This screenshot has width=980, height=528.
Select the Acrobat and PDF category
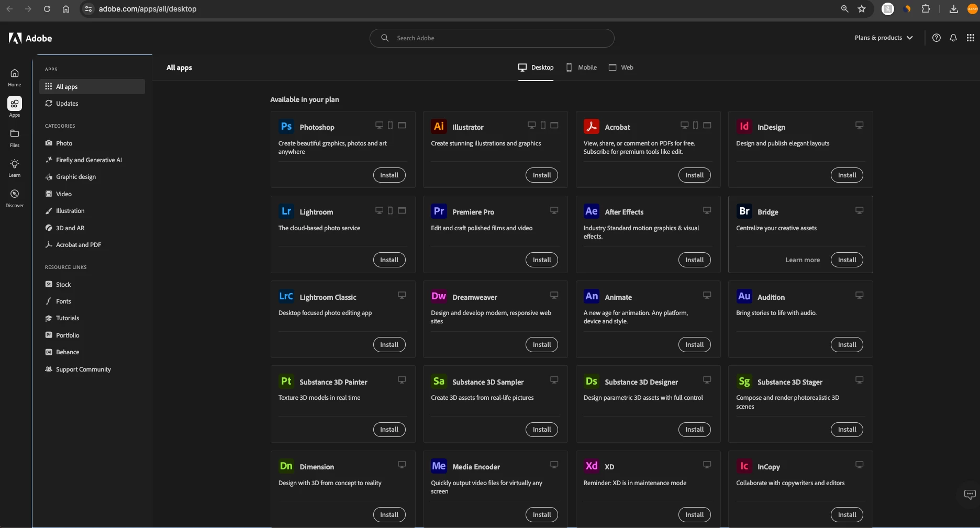(92, 245)
